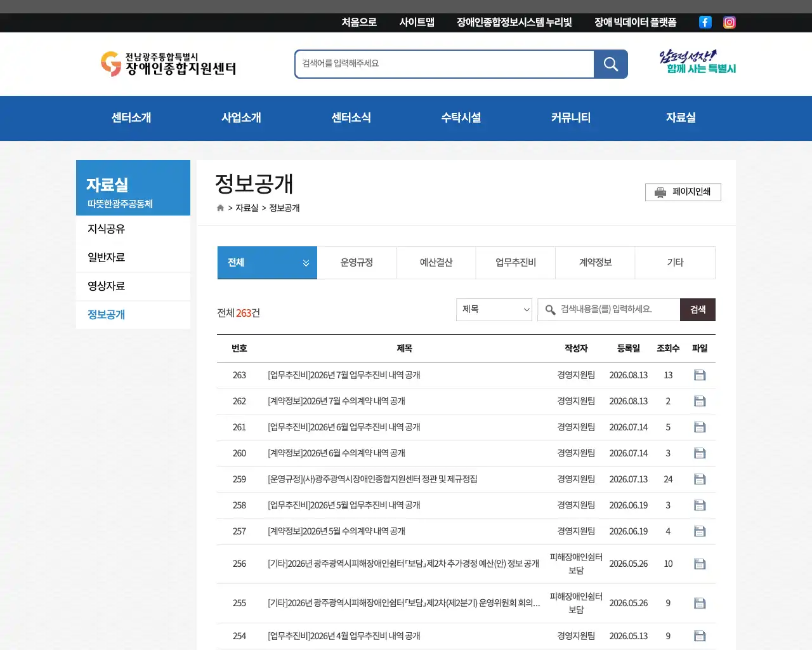
Task: Expand the 전체 category chevron
Action: [306, 263]
